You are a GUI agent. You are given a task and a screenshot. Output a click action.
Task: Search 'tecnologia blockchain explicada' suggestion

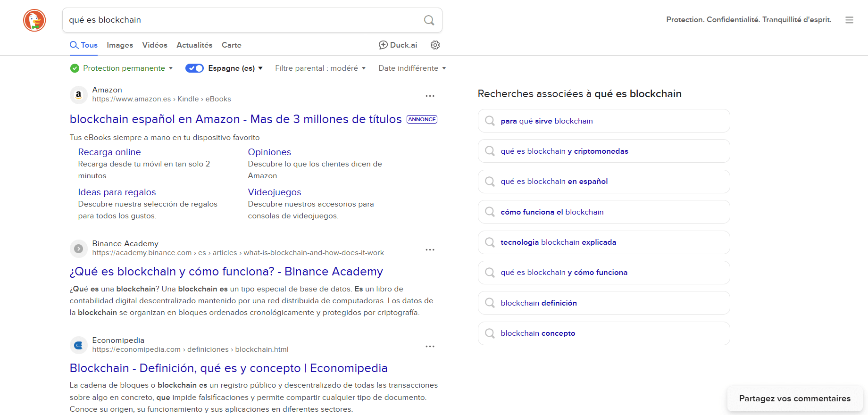pyautogui.click(x=604, y=242)
